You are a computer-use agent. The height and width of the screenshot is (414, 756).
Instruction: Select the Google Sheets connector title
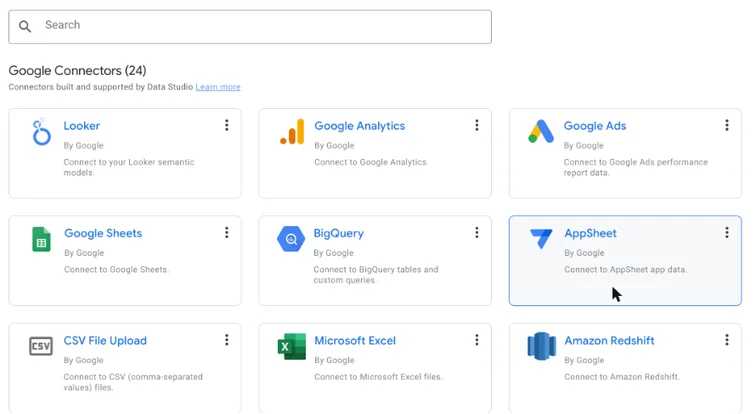pyautogui.click(x=103, y=233)
